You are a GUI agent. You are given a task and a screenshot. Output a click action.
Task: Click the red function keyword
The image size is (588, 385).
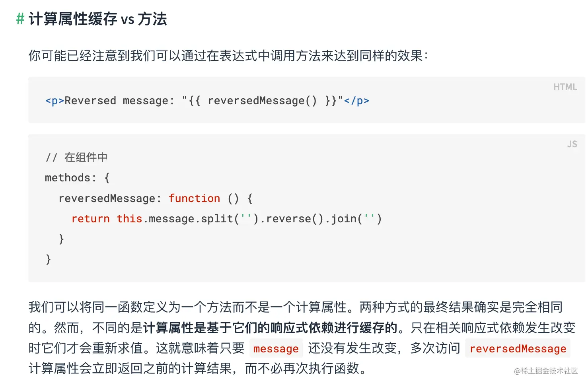(194, 198)
